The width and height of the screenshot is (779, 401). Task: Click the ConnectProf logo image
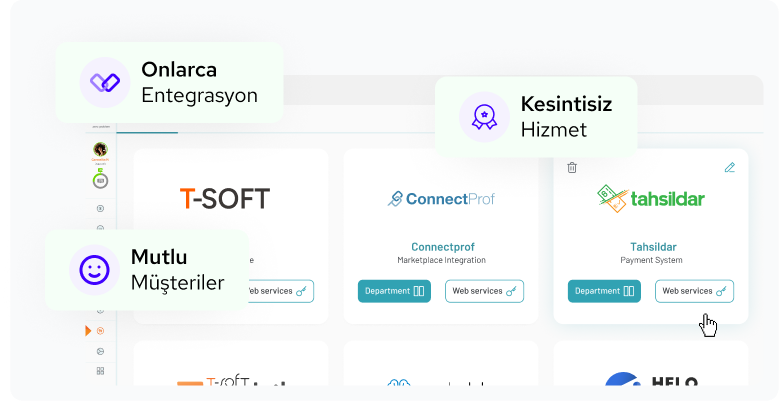(x=441, y=198)
